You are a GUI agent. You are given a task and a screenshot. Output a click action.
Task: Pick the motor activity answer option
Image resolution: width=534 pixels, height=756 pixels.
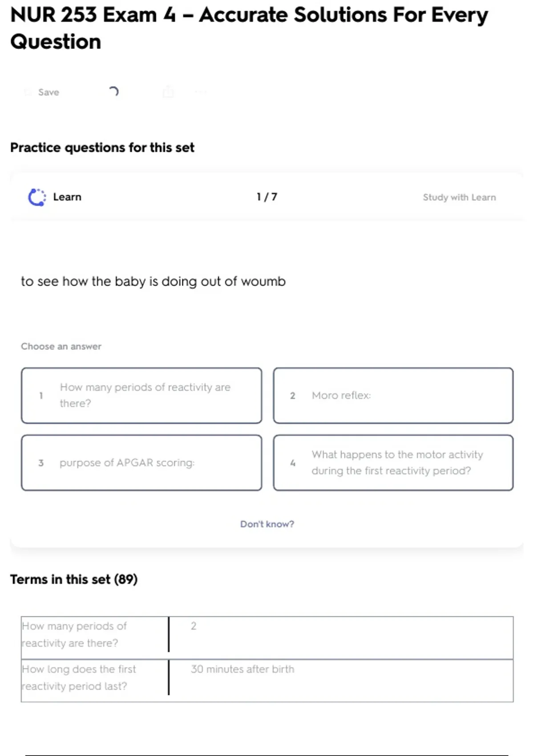[397, 462]
